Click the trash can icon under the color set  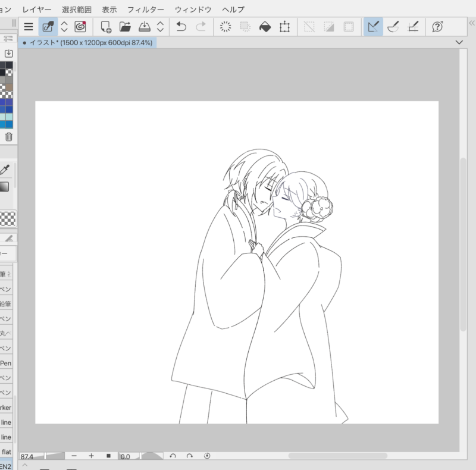point(9,137)
